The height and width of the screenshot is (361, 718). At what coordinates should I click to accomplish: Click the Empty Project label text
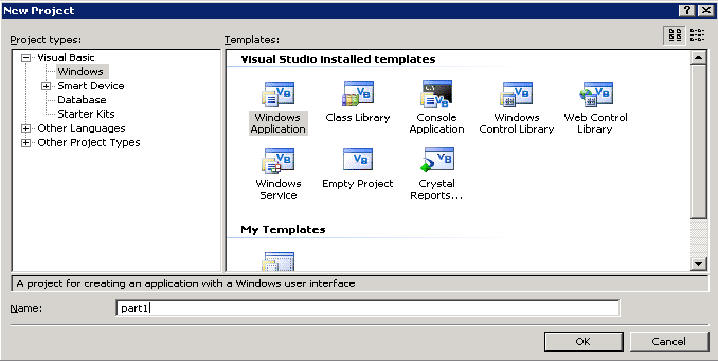[x=358, y=184]
